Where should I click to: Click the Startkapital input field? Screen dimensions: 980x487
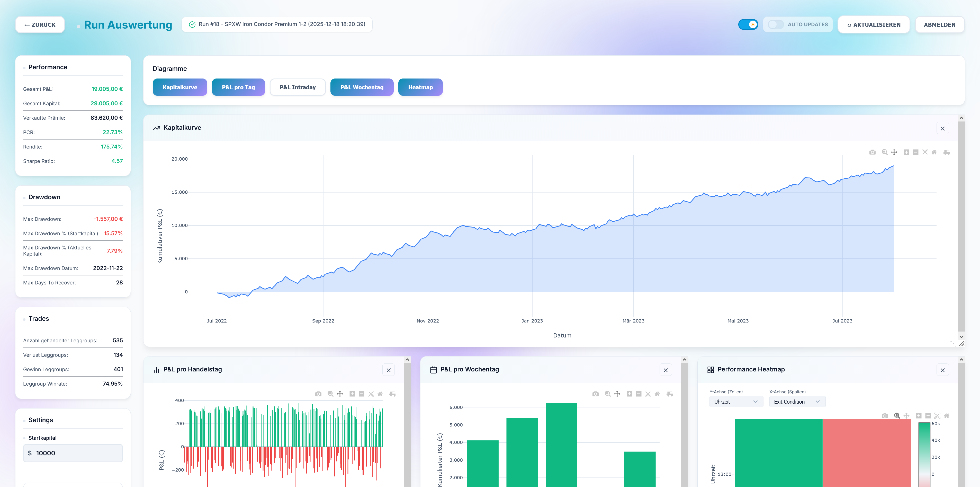[73, 453]
